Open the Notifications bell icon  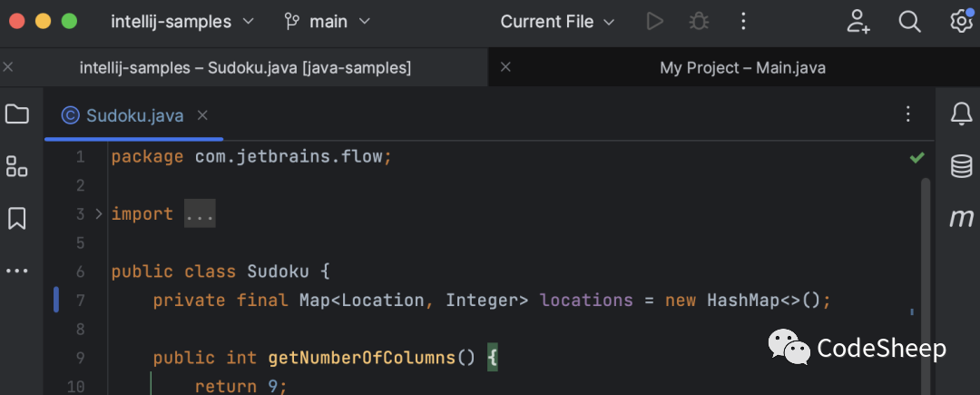coord(961,114)
